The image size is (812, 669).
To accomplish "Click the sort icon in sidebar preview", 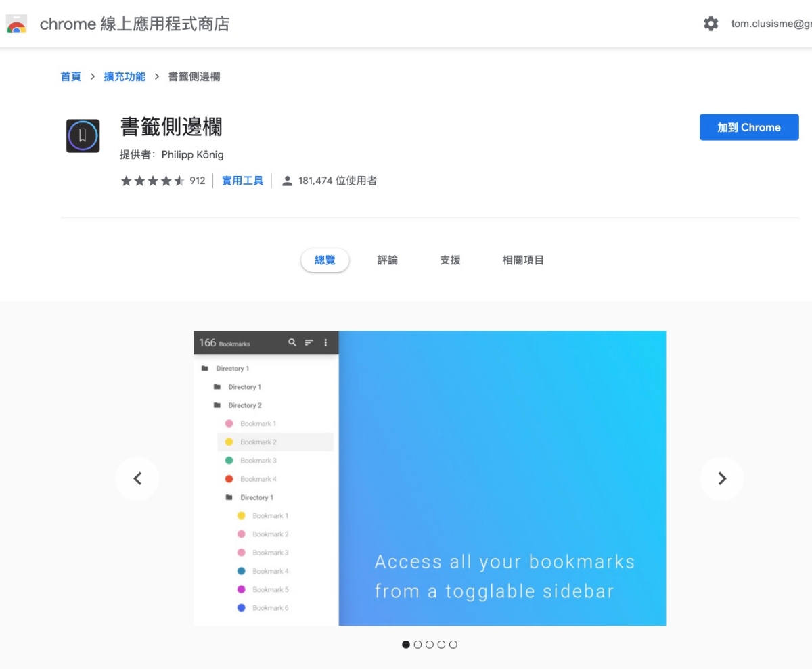I will (x=309, y=342).
